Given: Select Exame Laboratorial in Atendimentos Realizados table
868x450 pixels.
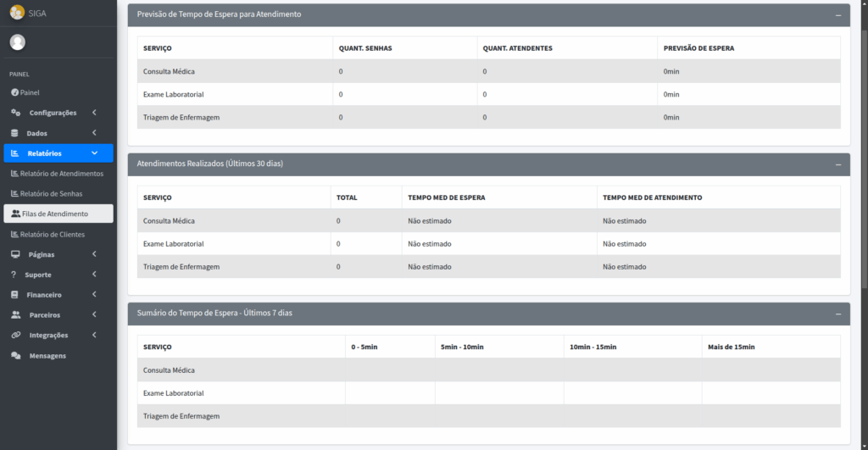Looking at the screenshot, I should tap(173, 243).
